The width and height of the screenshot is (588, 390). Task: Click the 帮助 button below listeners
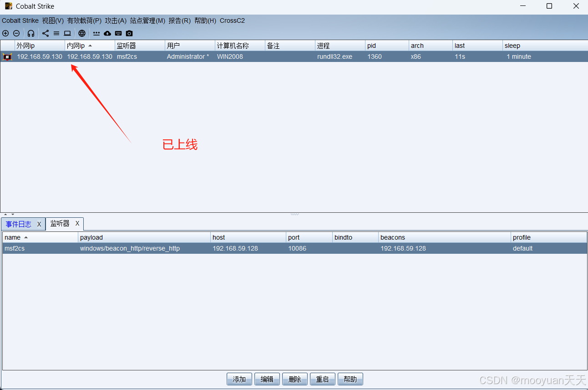coord(350,379)
